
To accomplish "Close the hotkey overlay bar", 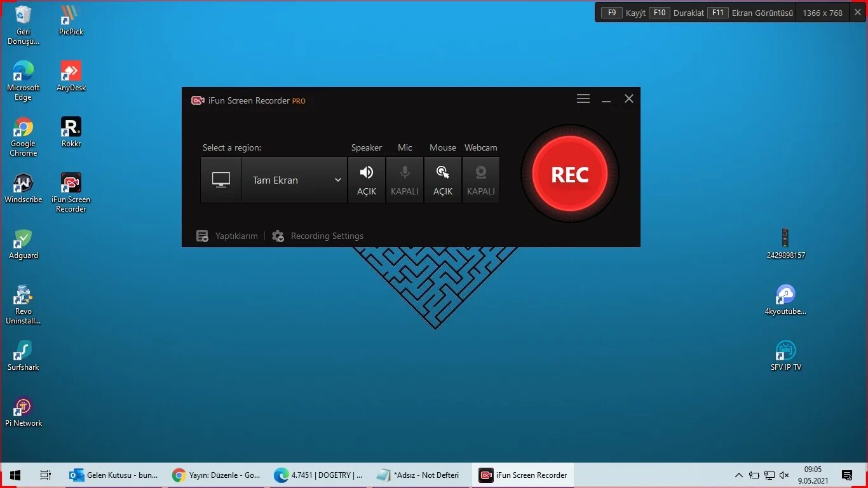I will (x=857, y=12).
